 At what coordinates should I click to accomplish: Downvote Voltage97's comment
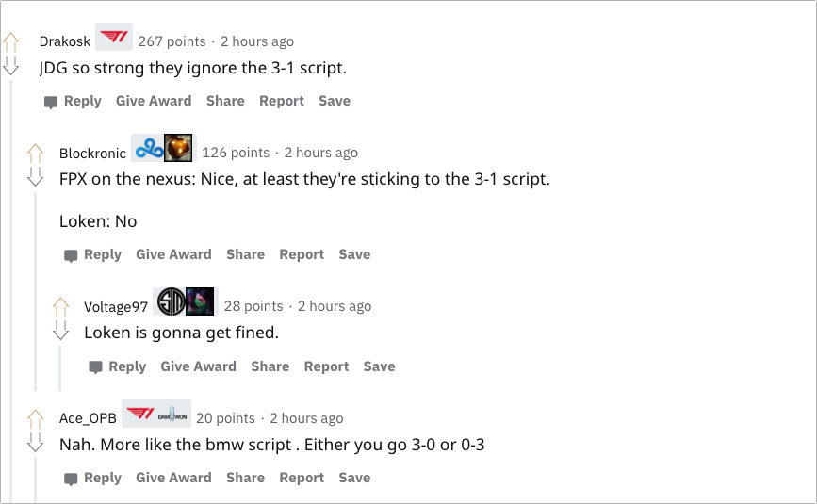[x=61, y=330]
